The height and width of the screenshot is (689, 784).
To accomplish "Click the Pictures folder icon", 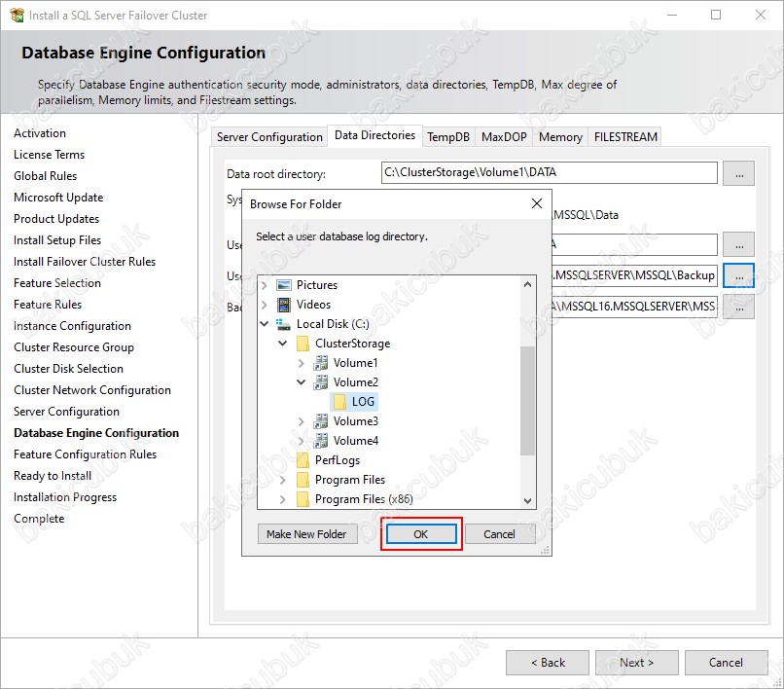I will tap(283, 285).
